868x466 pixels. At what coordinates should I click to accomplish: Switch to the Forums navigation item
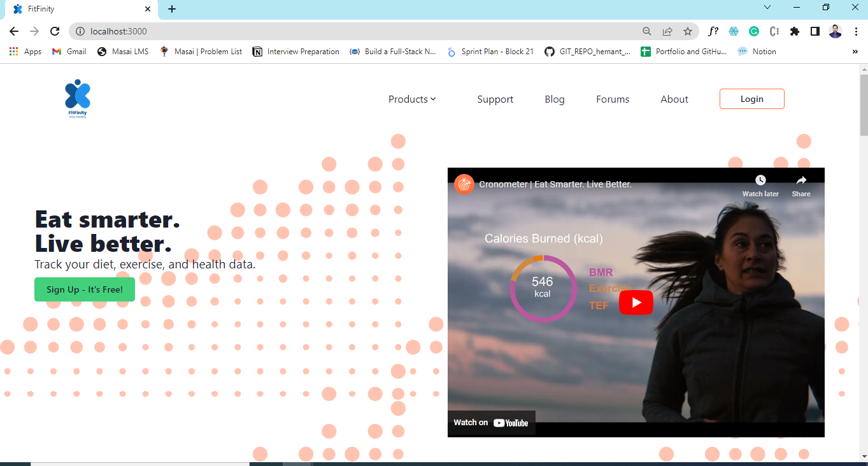pyautogui.click(x=612, y=99)
